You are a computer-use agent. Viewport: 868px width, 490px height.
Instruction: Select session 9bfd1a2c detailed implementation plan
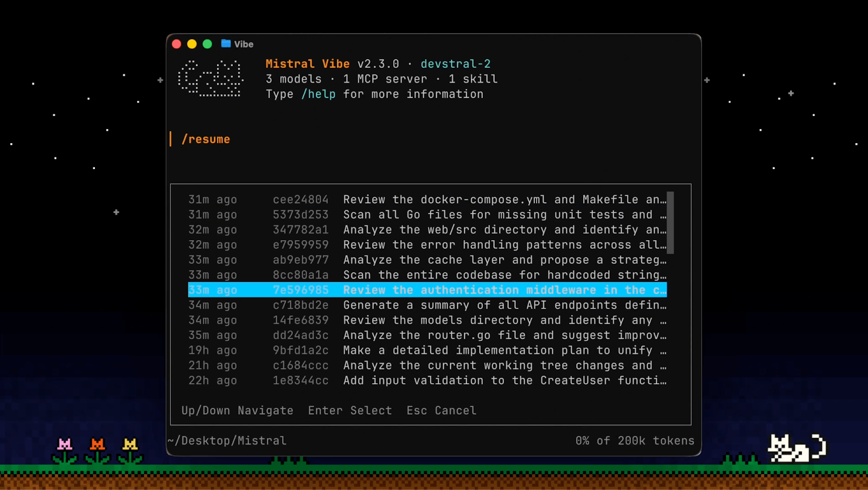coord(427,351)
